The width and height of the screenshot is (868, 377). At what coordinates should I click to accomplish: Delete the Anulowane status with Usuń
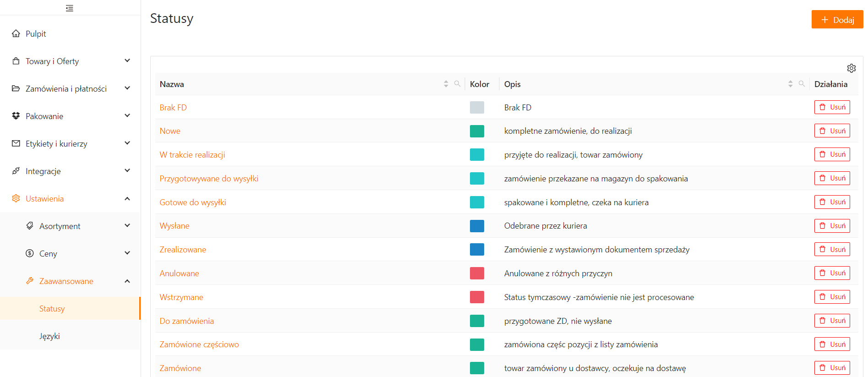832,273
